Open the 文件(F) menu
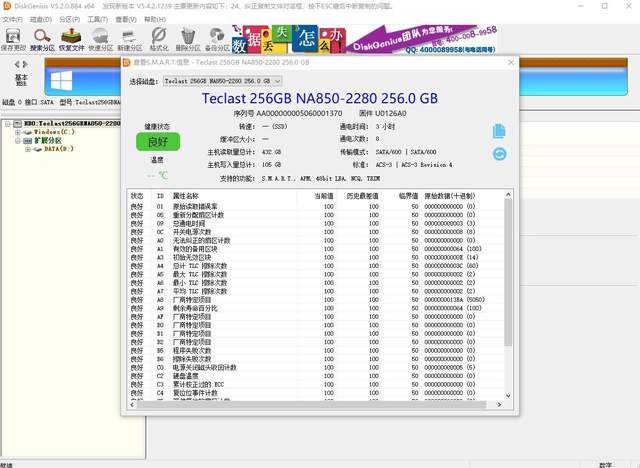Screen dimensions: 640x468 click(x=13, y=19)
